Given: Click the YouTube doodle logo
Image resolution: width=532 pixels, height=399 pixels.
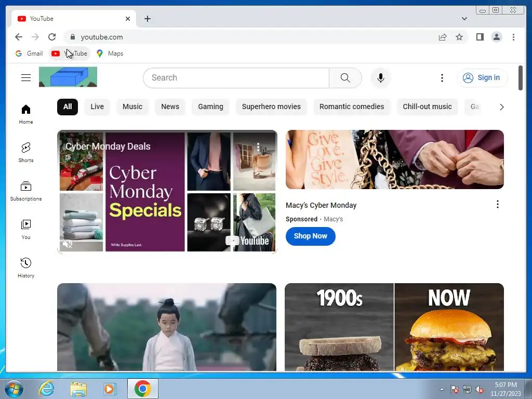Looking at the screenshot, I should (68, 77).
